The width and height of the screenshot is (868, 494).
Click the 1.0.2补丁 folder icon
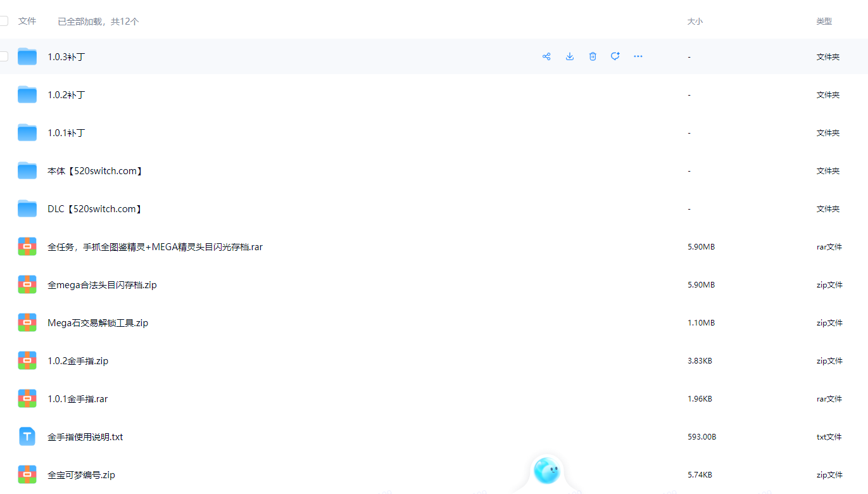(27, 95)
